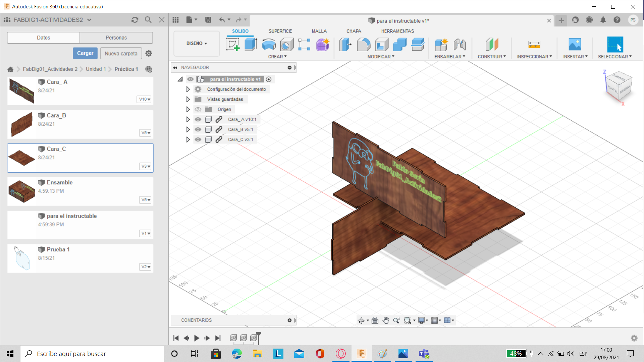Image resolution: width=644 pixels, height=362 pixels.
Task: Click the refresh icon in data panel
Action: pyautogui.click(x=135, y=20)
